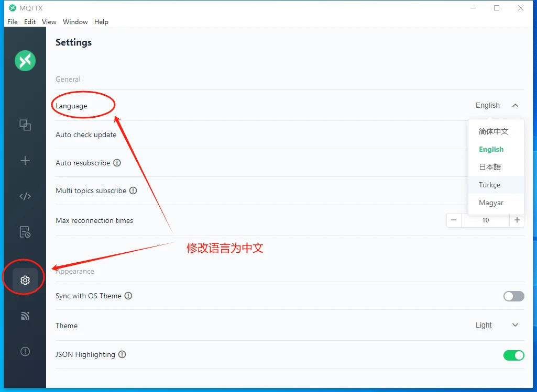537x392 pixels.
Task: Open the Help menu
Action: click(x=101, y=22)
